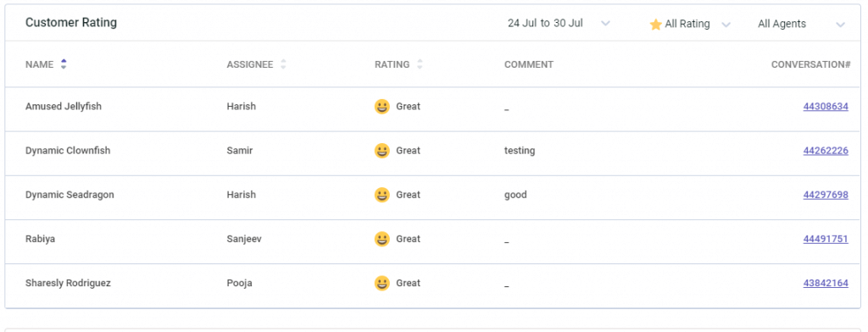
Task: Click the star icon beside All Rating
Action: pyautogui.click(x=655, y=25)
